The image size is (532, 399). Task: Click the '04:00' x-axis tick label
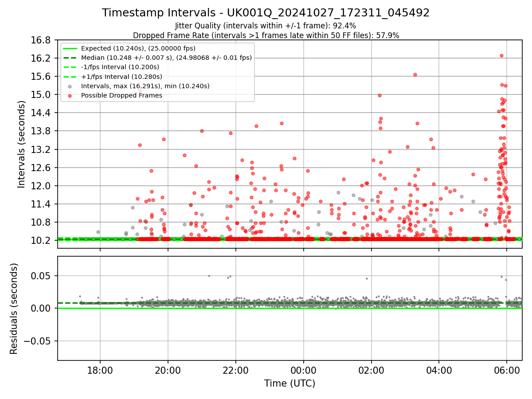coord(439,371)
